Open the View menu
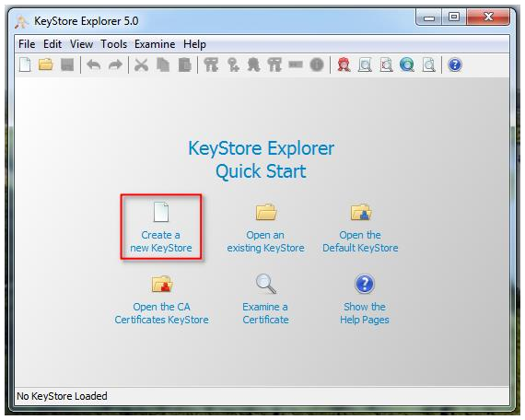The width and height of the screenshot is (525, 420). 81,44
